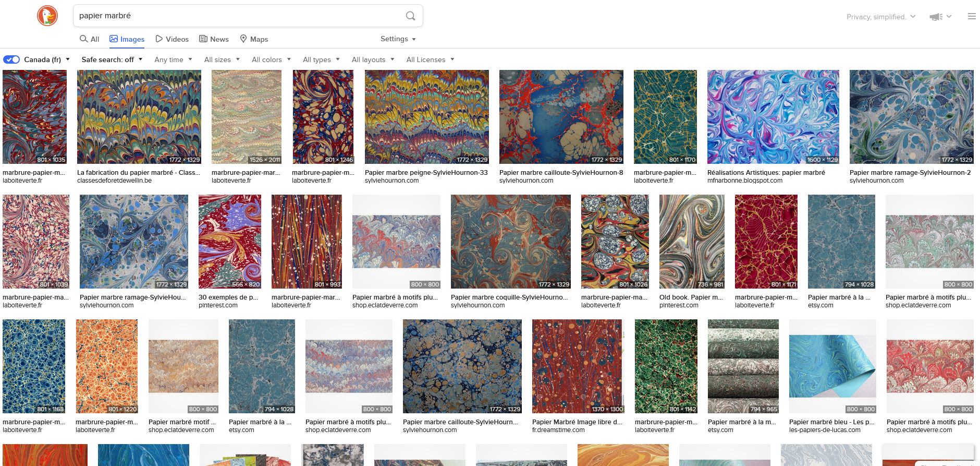Viewport: 980px width, 466px height.
Task: Open the 794 × 965 stacked rolls image
Action: click(x=743, y=366)
